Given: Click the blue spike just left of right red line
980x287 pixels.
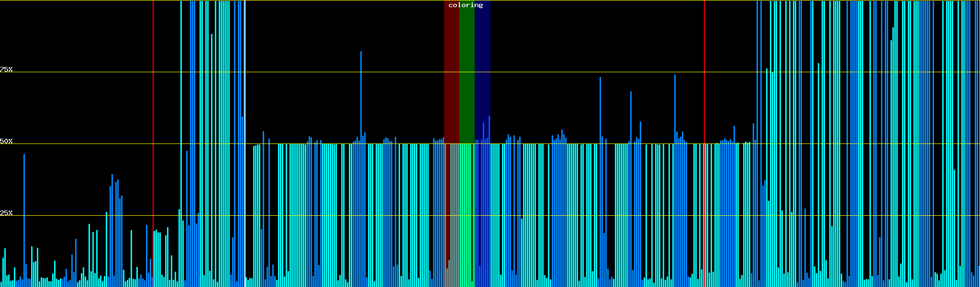Looking at the screenshot, I should click(675, 105).
